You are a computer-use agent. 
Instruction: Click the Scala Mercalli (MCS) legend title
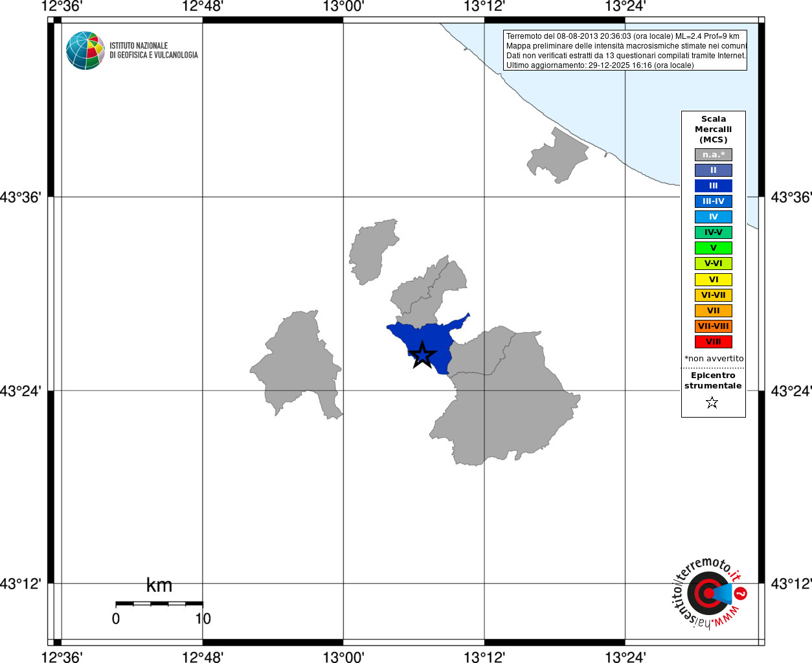pyautogui.click(x=714, y=129)
